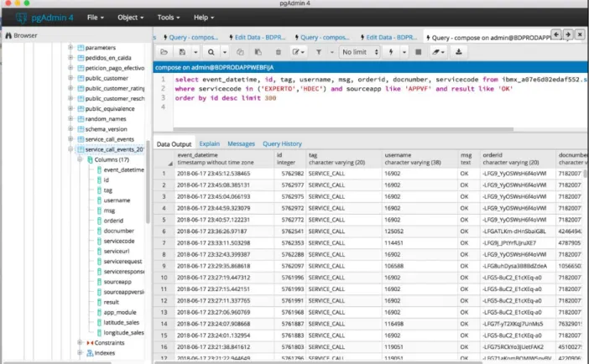Click the select-all corner of results grid
This screenshot has height=364, width=589.
pos(164,159)
